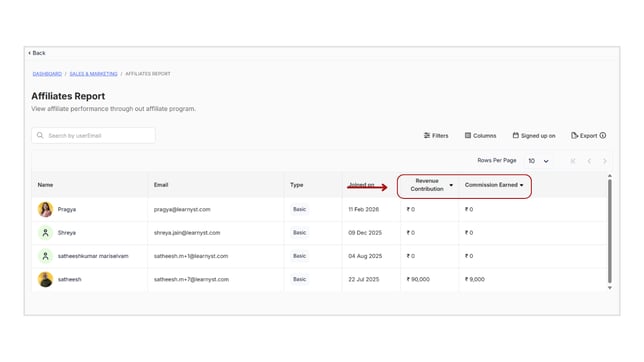Click joined date 09 Dec 2025
This screenshot has width=644, height=362.
pos(365,233)
